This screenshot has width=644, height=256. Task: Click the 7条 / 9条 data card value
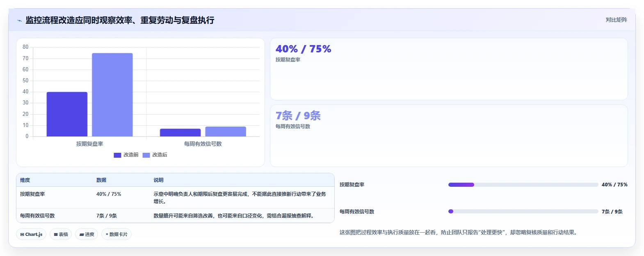(298, 116)
